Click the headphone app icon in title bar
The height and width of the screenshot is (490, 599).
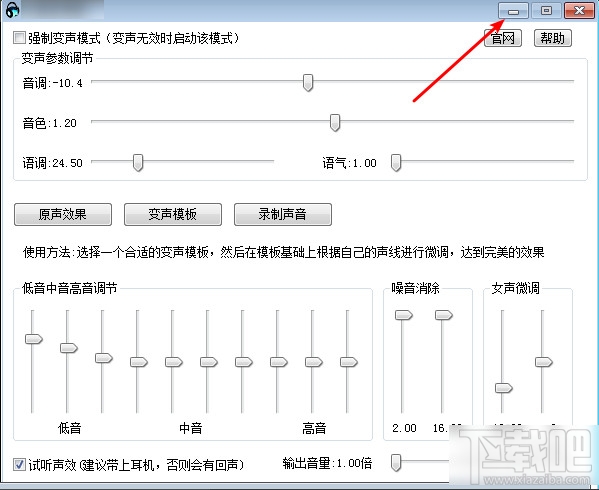[x=13, y=10]
